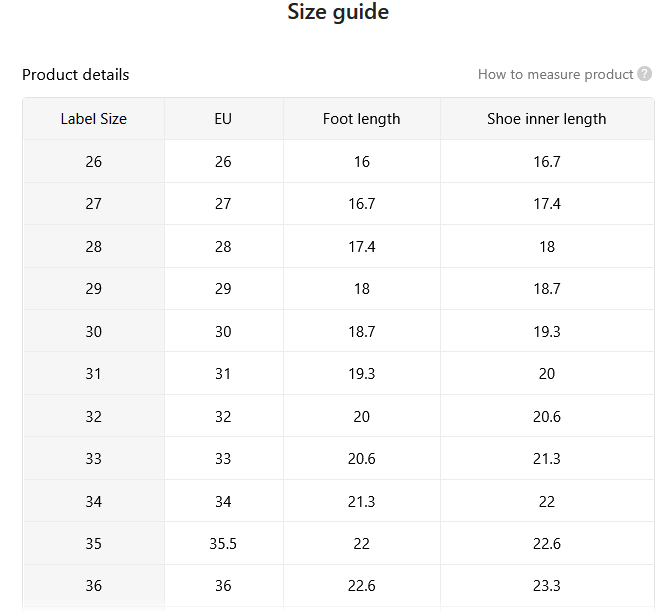Click the EU size 35.5 cell

223,544
